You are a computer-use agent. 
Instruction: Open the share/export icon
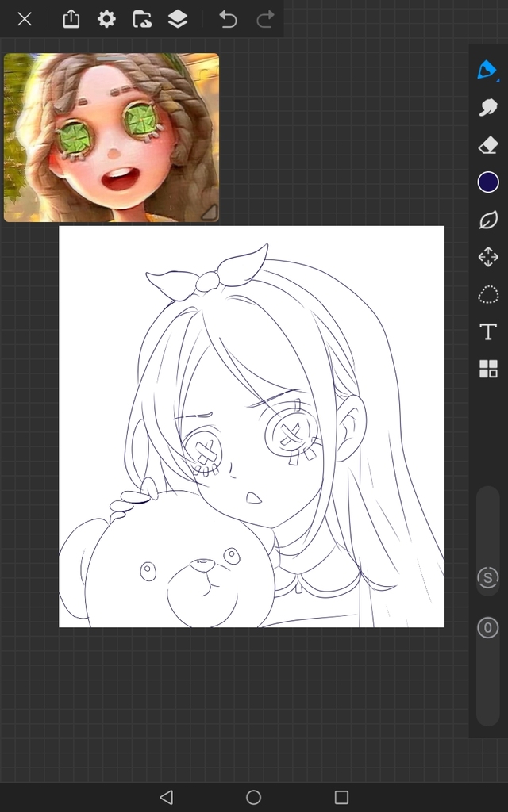71,19
